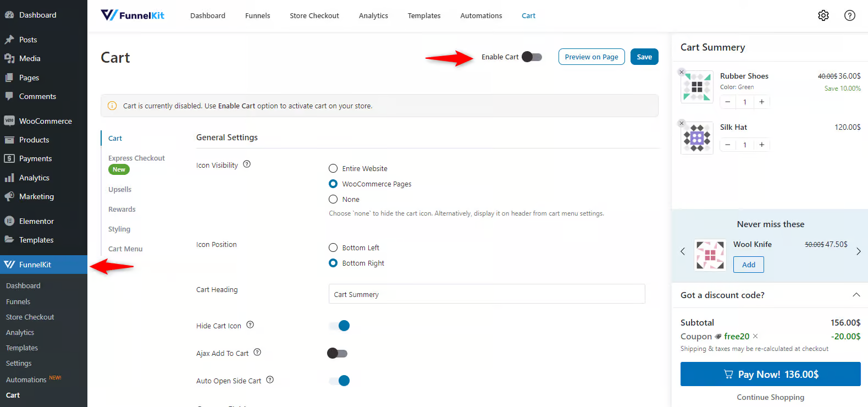Increase Silk Hat quantity with plus
Screen dimensions: 868x407
[x=762, y=145]
